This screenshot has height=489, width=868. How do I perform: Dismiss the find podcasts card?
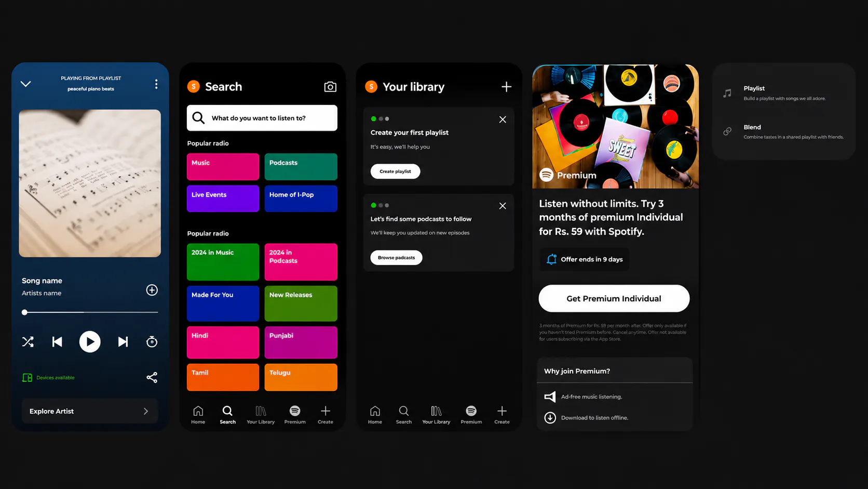coord(503,206)
